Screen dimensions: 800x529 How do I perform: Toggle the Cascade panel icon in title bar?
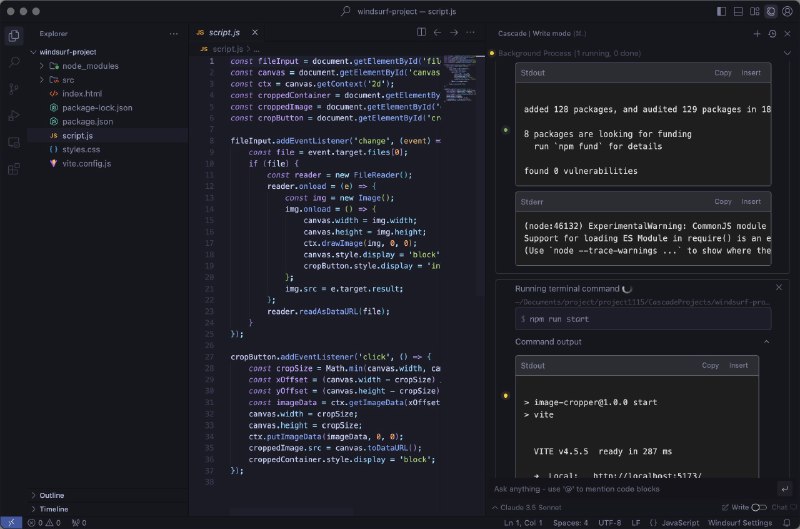[771, 11]
